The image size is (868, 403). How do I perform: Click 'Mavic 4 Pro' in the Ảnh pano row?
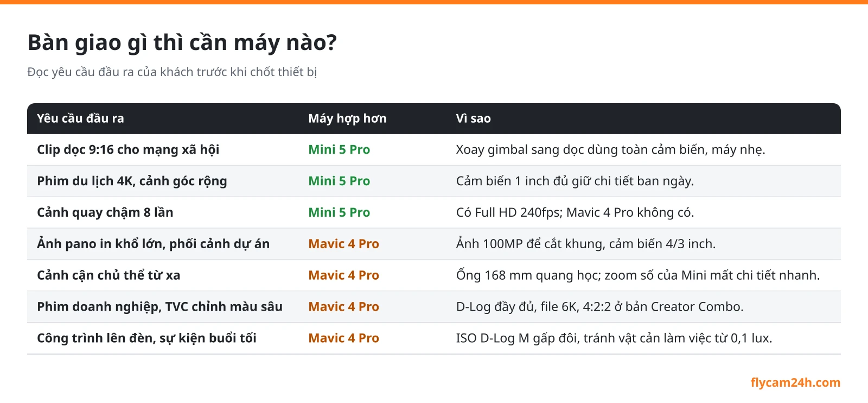pyautogui.click(x=343, y=244)
